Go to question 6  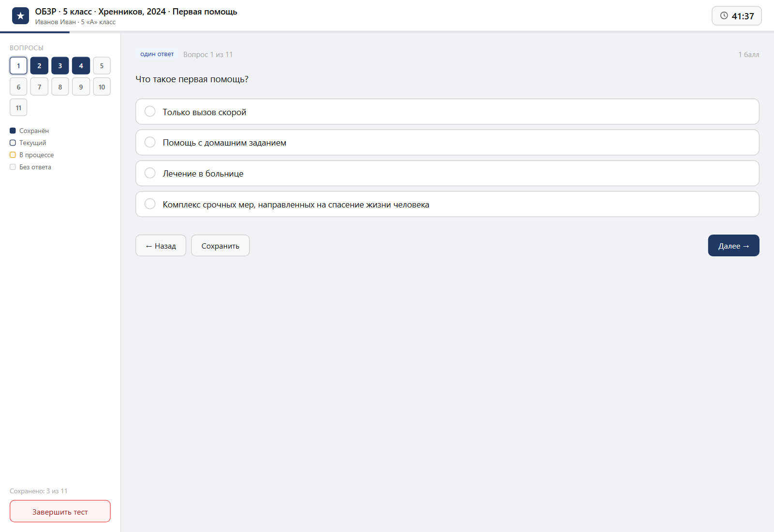click(18, 87)
